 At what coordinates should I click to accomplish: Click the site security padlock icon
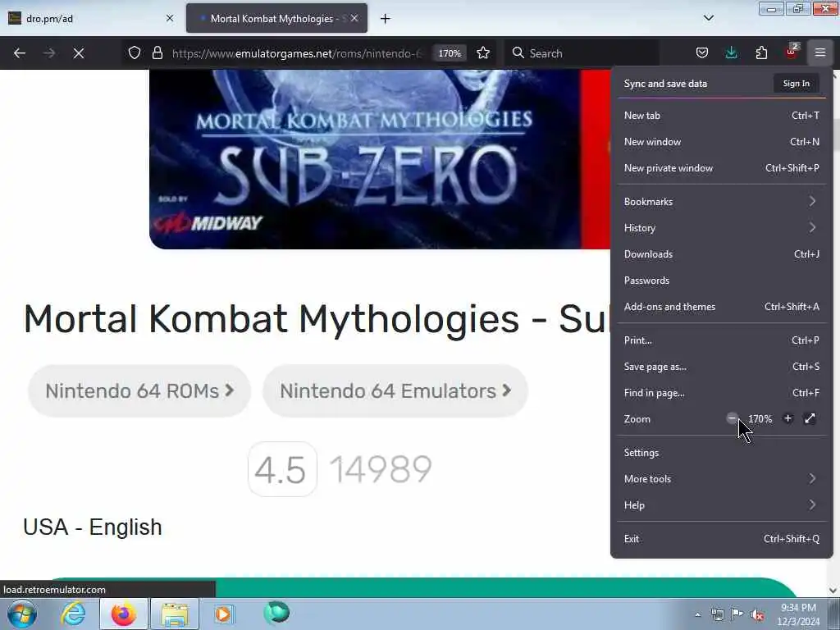(157, 53)
